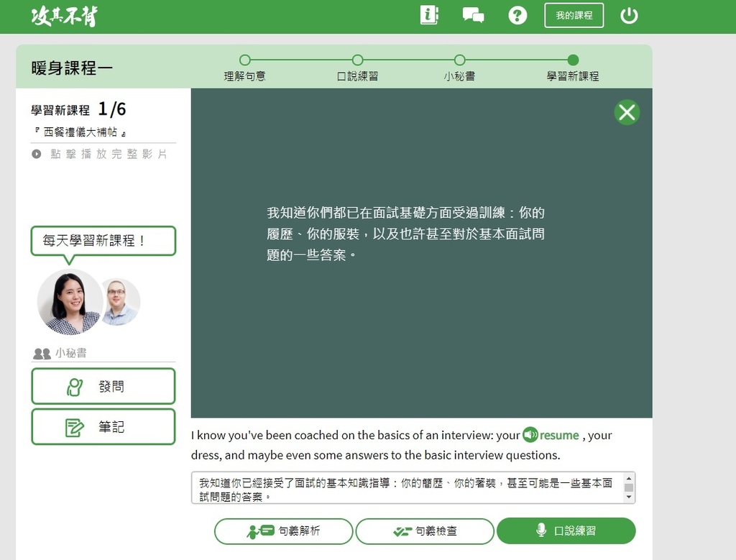Click the 發問 ask question button
This screenshot has width=736, height=560.
tap(103, 386)
